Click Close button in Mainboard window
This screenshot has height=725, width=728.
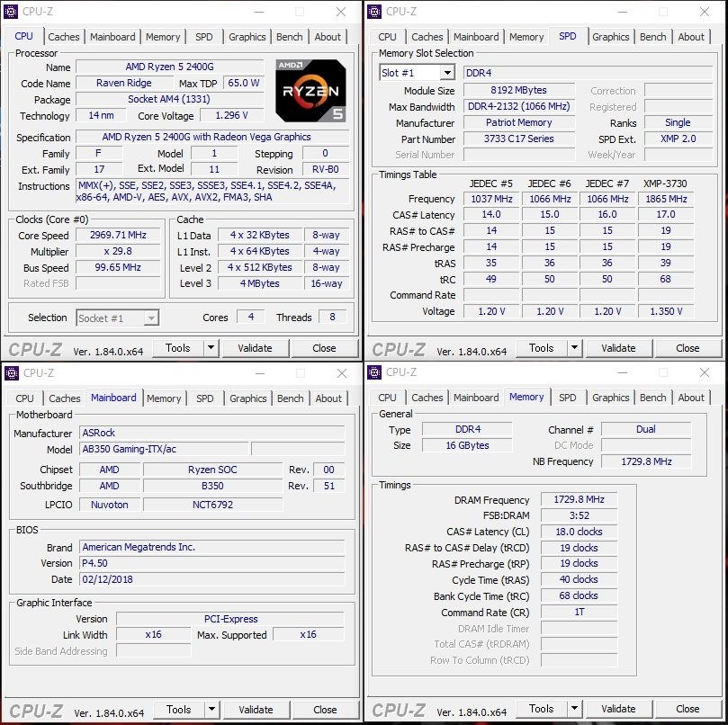(x=325, y=709)
